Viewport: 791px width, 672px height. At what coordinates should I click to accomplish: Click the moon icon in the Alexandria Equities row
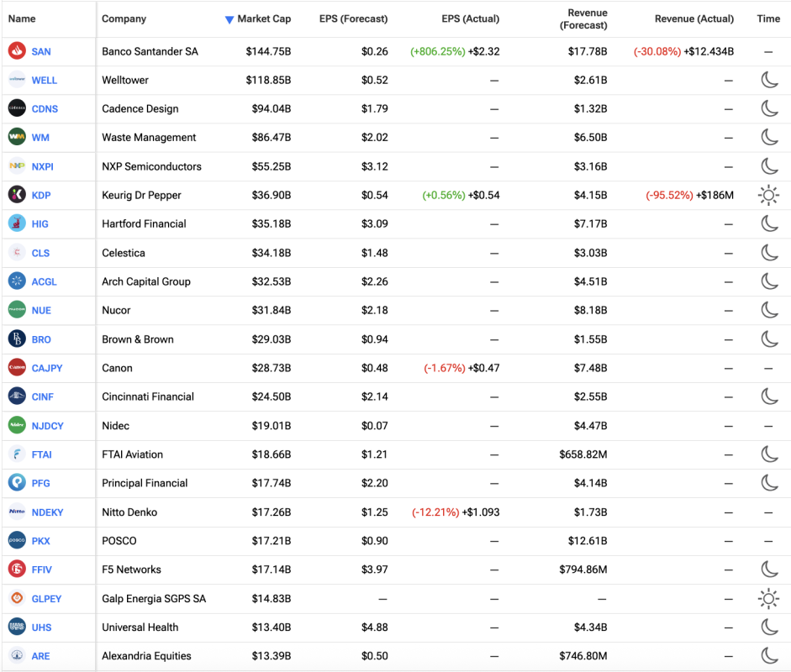768,656
